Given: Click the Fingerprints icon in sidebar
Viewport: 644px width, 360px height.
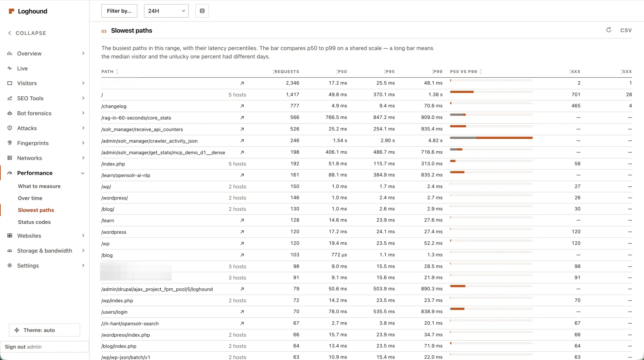Looking at the screenshot, I should pos(10,143).
